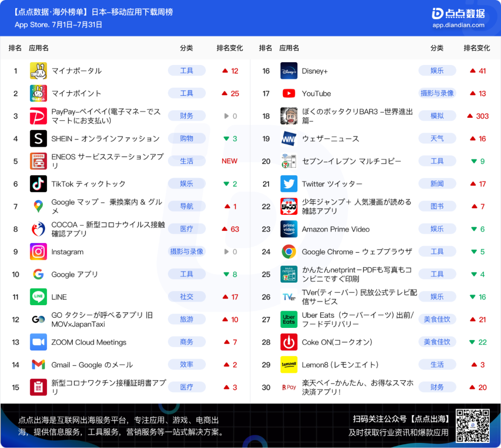Click the green LINE app icon
This screenshot has width=501, height=448.
click(x=39, y=297)
